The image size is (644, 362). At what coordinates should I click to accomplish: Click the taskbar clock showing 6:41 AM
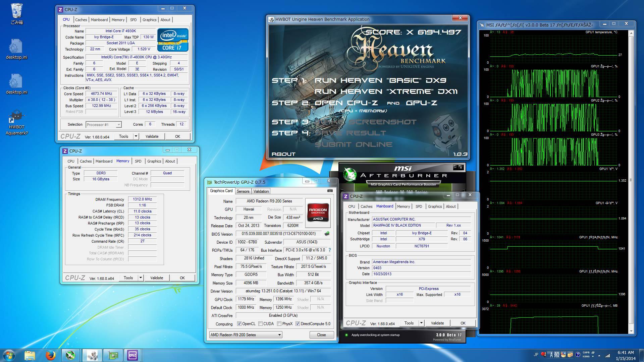(x=626, y=355)
